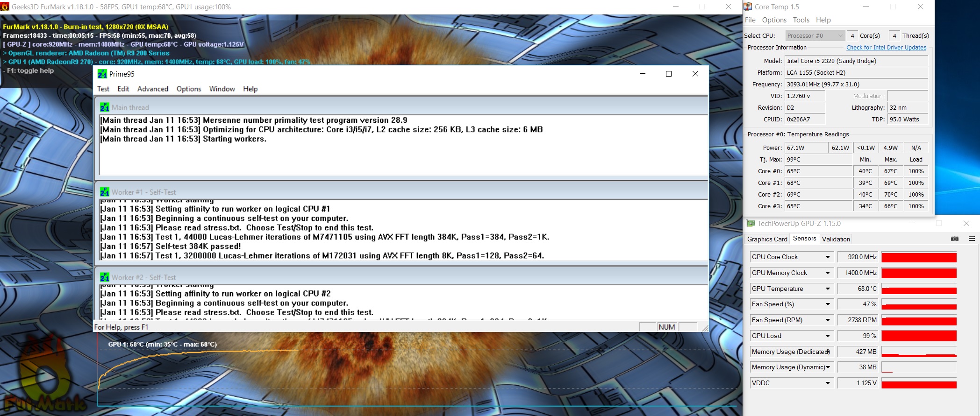The image size is (980, 416).
Task: Click the FurMark GPU temperature graph label
Action: pos(163,345)
